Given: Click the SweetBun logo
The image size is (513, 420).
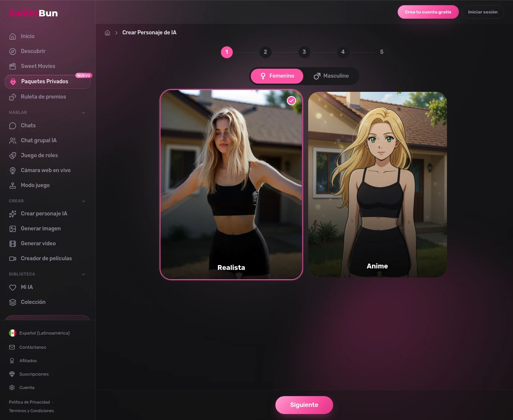Looking at the screenshot, I should pos(33,13).
